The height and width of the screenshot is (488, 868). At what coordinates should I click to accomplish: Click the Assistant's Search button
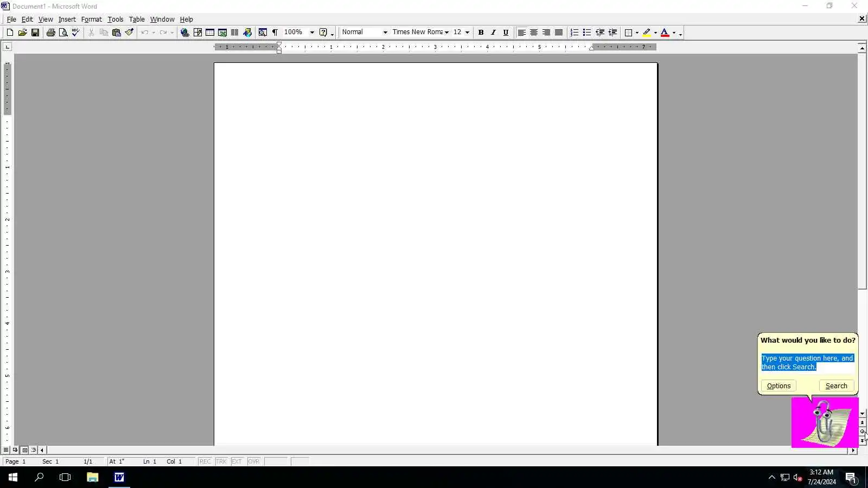coord(837,386)
